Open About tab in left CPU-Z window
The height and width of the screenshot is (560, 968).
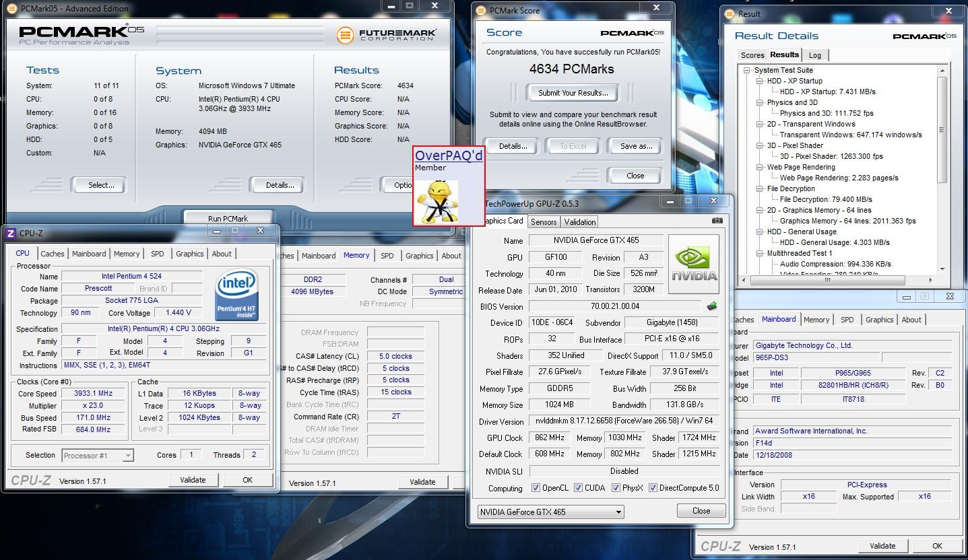(222, 254)
